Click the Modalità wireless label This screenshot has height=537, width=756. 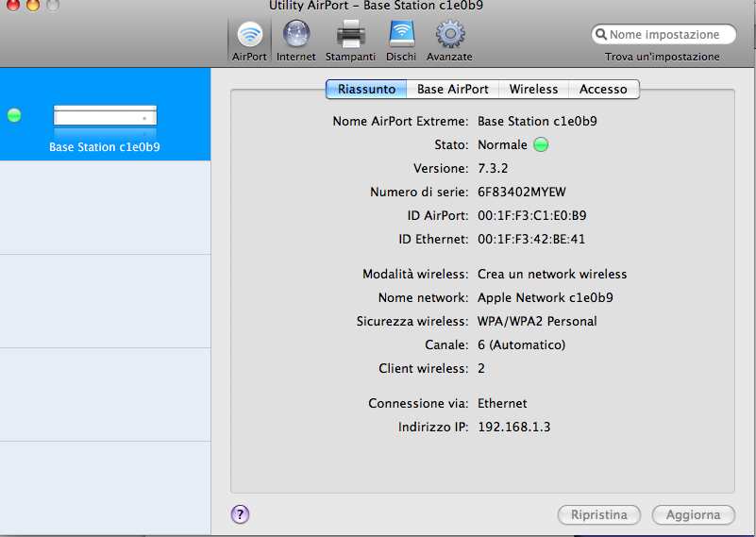(x=415, y=274)
